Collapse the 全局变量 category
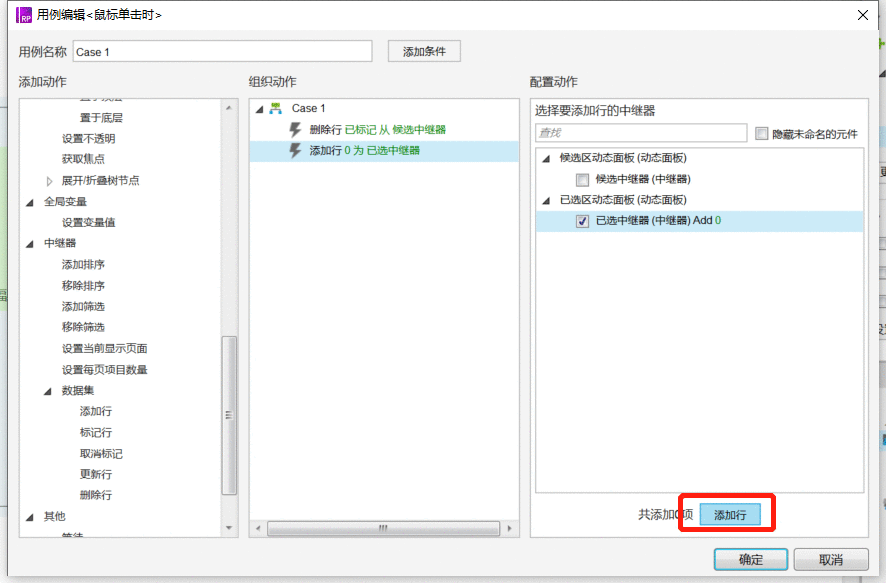Viewport: 886px width, 583px height. point(30,202)
